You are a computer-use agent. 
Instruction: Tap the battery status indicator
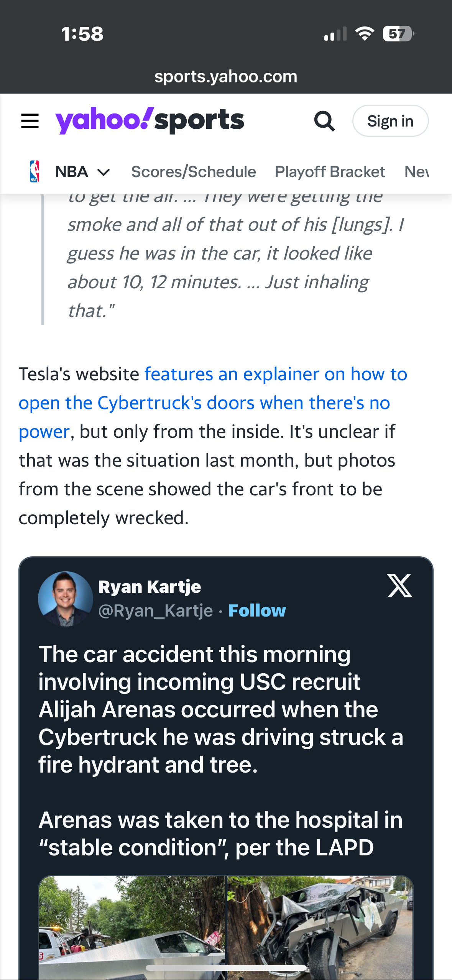coord(398,34)
